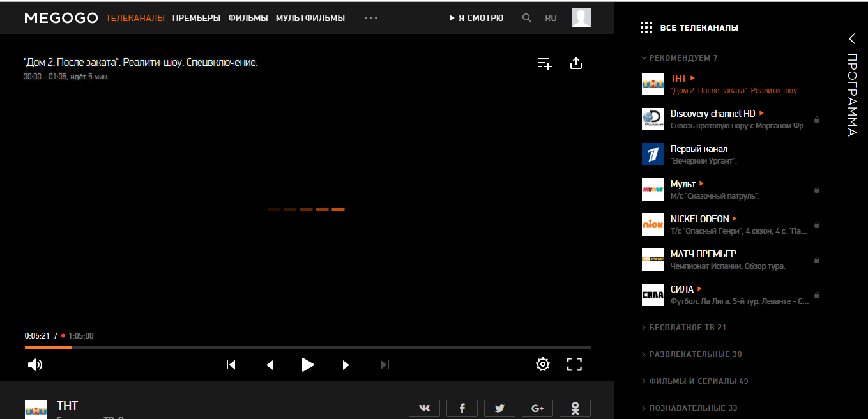Open the ПРОГРАММА vertical tab
Image resolution: width=868 pixels, height=419 pixels.
852,95
